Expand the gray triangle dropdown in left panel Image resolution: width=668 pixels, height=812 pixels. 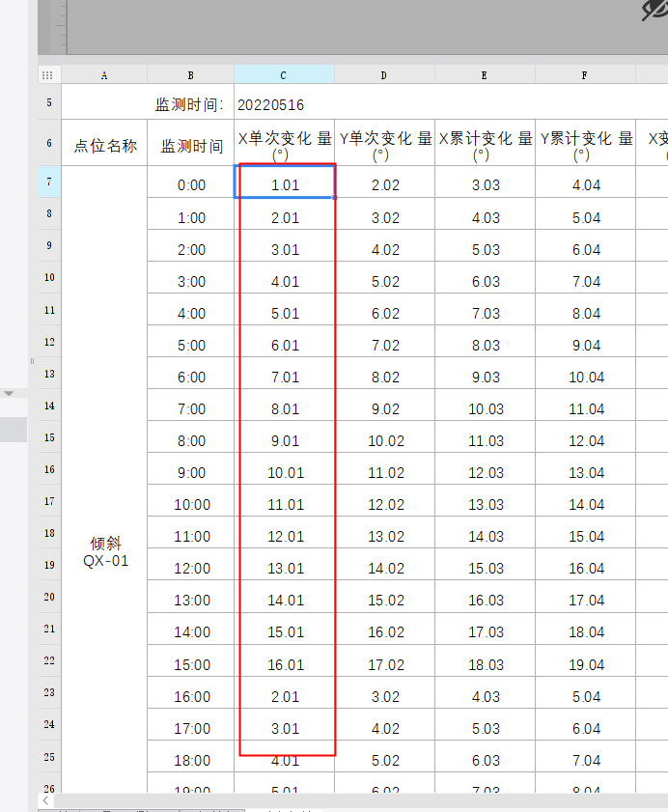[x=10, y=394]
